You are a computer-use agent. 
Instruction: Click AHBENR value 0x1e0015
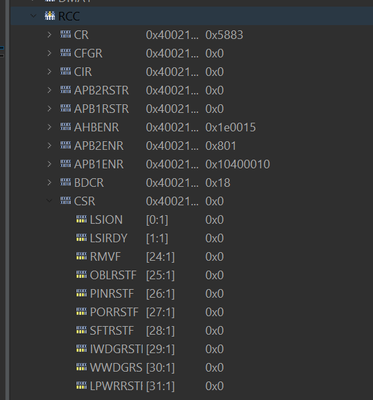tap(230, 127)
